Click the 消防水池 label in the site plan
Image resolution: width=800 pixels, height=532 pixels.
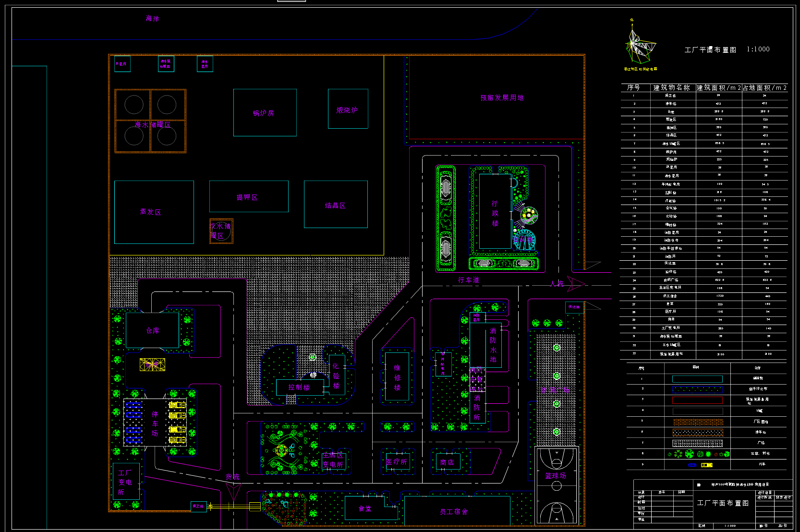click(493, 345)
